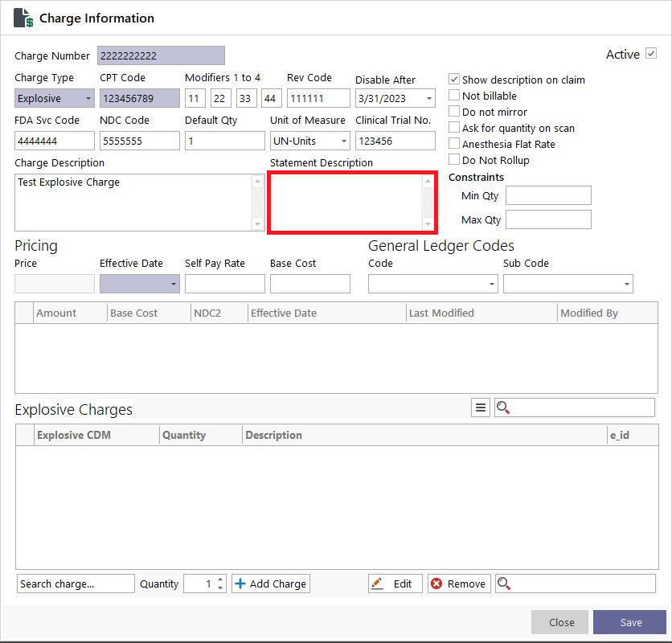This screenshot has width=672, height=643.
Task: Check the Do not mirror option
Action: pyautogui.click(x=454, y=112)
